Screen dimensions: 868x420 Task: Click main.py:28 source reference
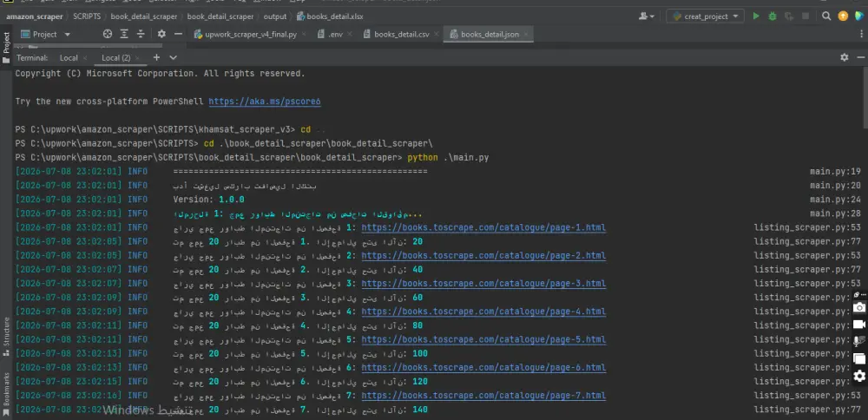[x=835, y=213]
